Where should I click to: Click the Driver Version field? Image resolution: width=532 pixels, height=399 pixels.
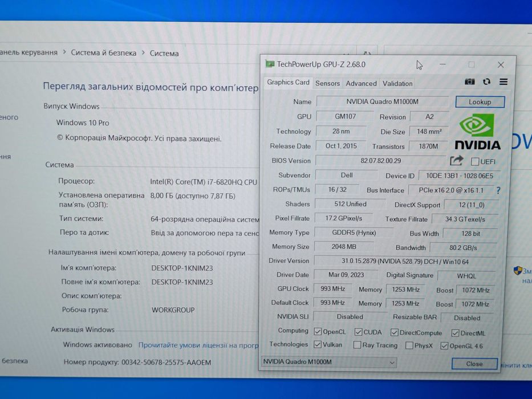[404, 261]
